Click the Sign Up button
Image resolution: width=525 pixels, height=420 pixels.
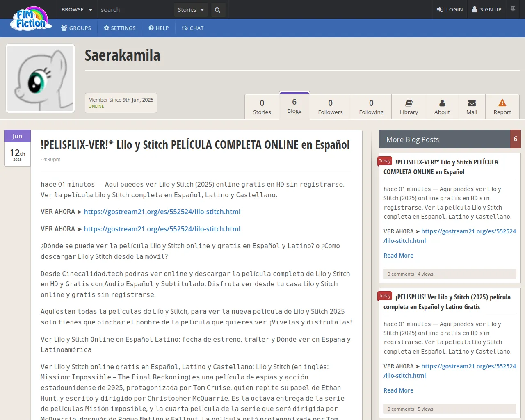coord(487,9)
